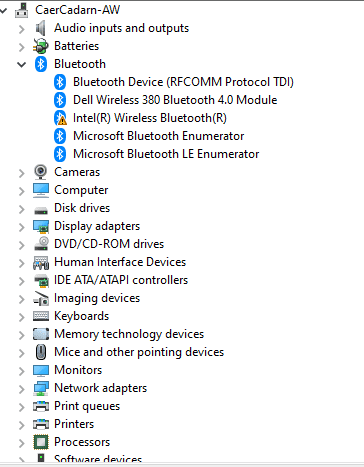
Task: Expand the Disk drives category
Action: (22, 209)
